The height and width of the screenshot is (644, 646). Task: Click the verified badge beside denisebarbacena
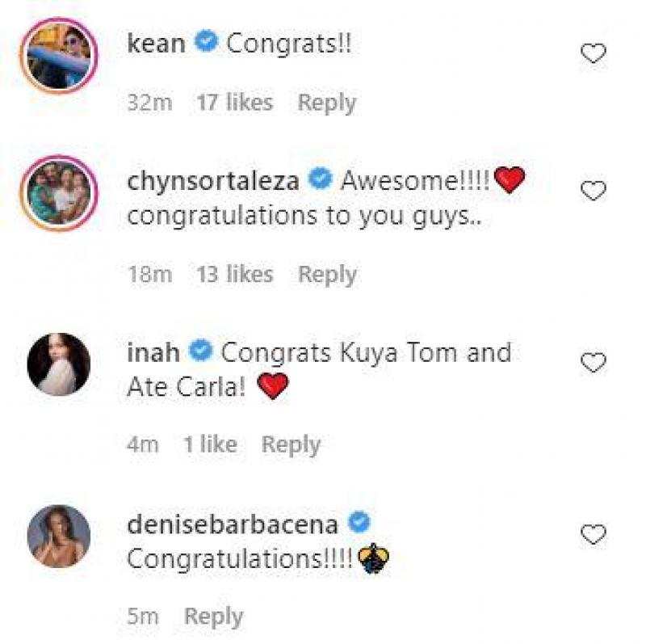pos(357,523)
